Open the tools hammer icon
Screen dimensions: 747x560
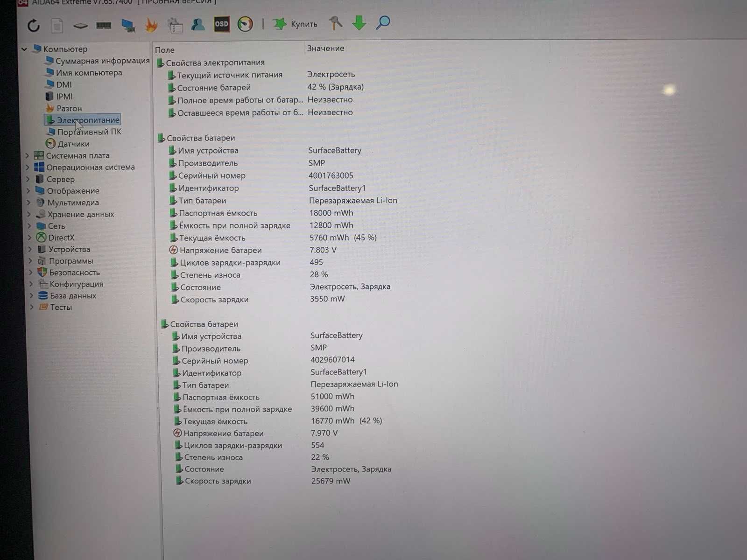click(335, 23)
